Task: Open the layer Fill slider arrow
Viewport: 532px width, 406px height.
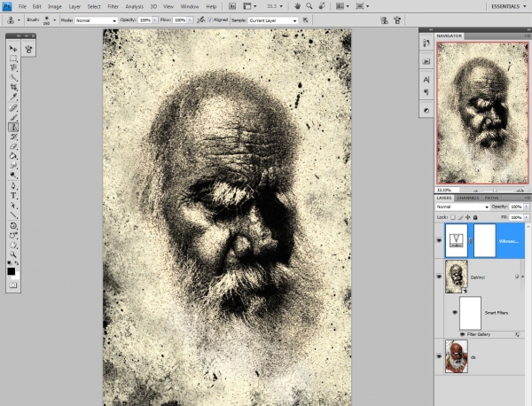Action: (527, 217)
